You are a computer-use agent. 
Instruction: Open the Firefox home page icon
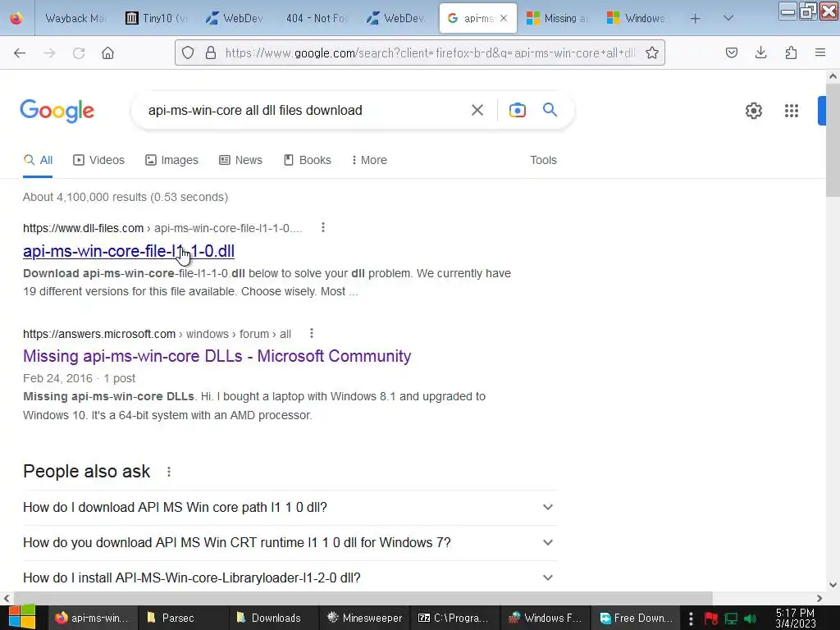[107, 52]
